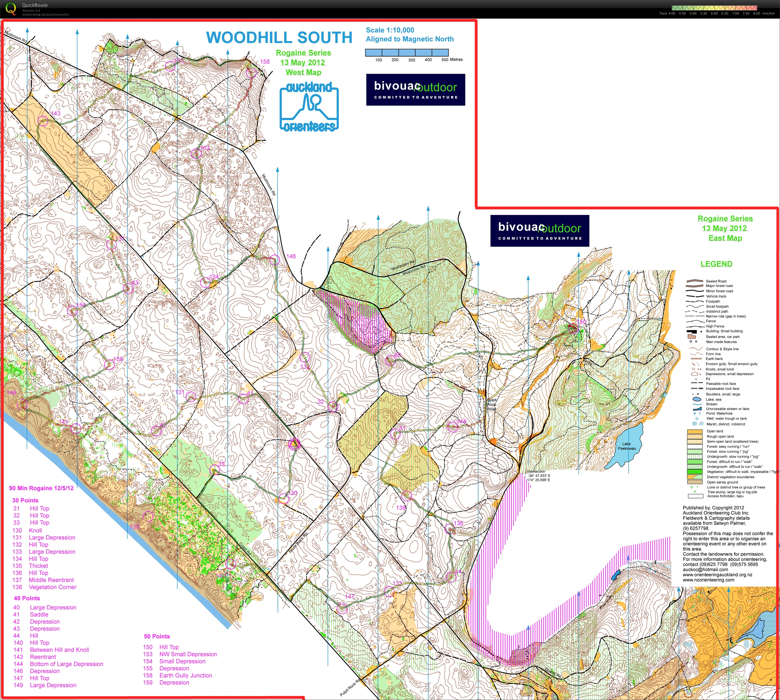Image resolution: width=780 pixels, height=700 pixels.
Task: Click the green East Map label
Action: [725, 238]
